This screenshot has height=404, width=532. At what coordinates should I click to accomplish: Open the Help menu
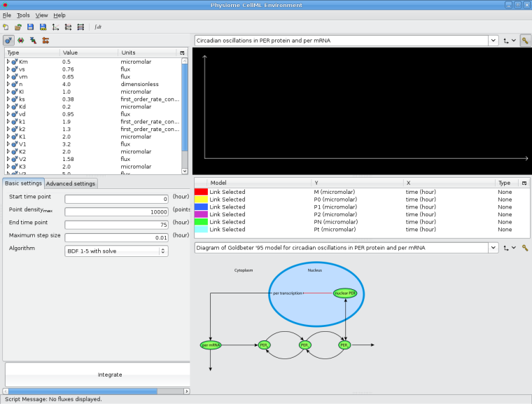click(59, 15)
